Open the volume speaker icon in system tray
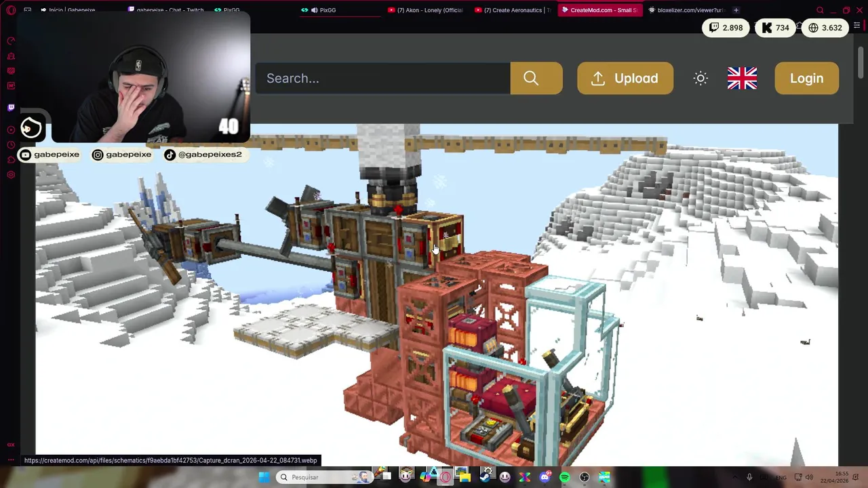868x488 pixels. tap(809, 477)
